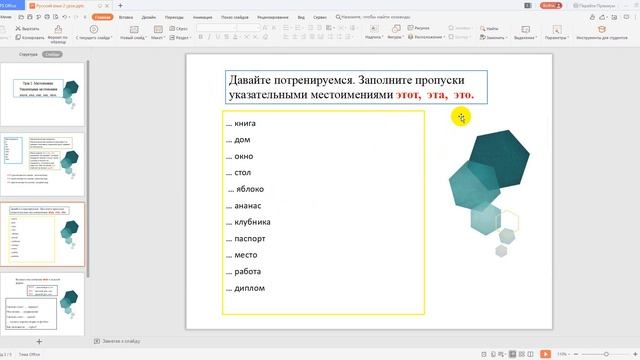Add a new document tab with plus
This screenshot has height=360, width=640.
pos(120,6)
